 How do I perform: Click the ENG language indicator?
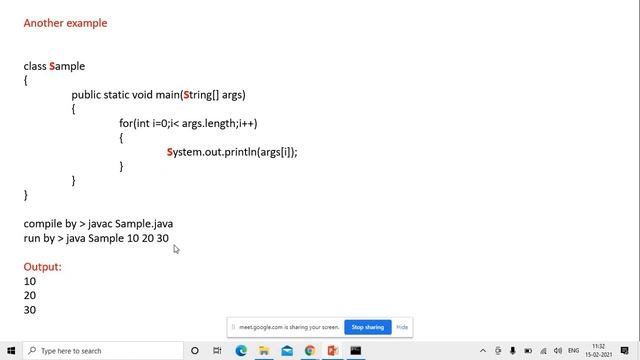pos(573,351)
